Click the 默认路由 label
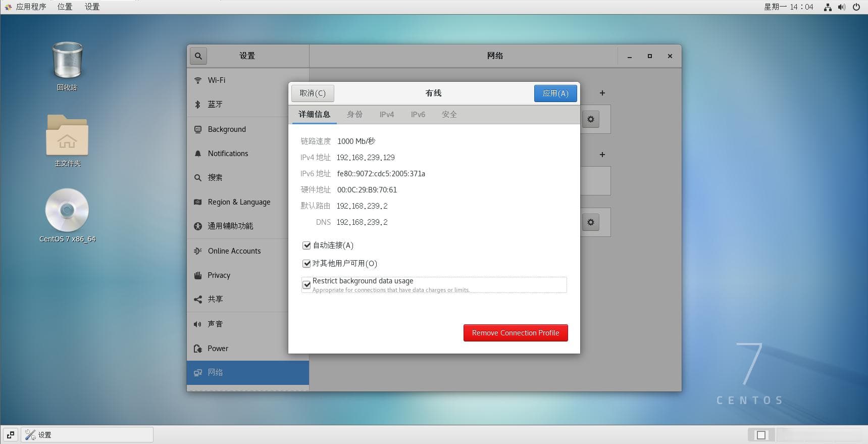The image size is (868, 444). click(316, 206)
